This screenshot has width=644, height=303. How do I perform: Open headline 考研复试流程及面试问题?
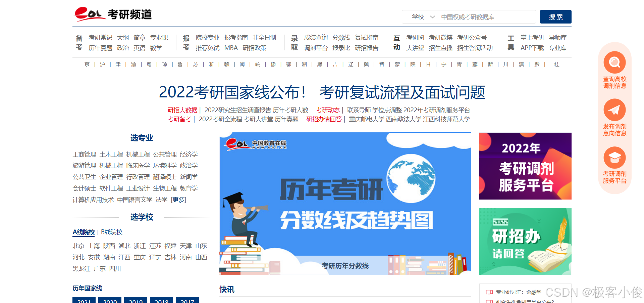[402, 92]
